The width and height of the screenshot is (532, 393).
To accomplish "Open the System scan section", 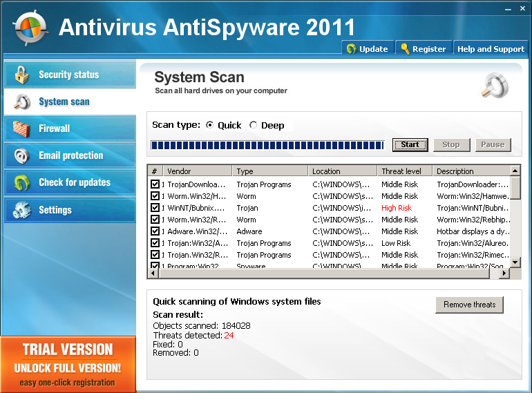I will tap(70, 102).
